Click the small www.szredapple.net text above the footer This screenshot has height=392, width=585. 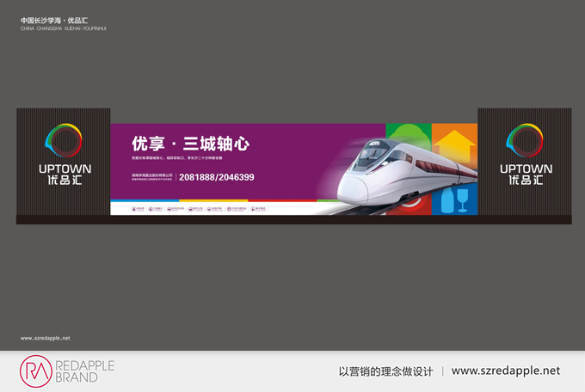point(45,339)
